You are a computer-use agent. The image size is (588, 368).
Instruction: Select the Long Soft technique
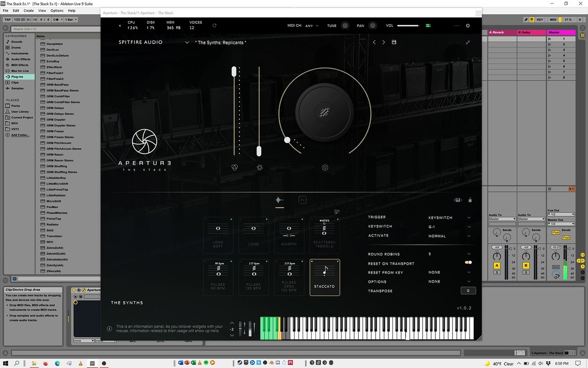[218, 235]
